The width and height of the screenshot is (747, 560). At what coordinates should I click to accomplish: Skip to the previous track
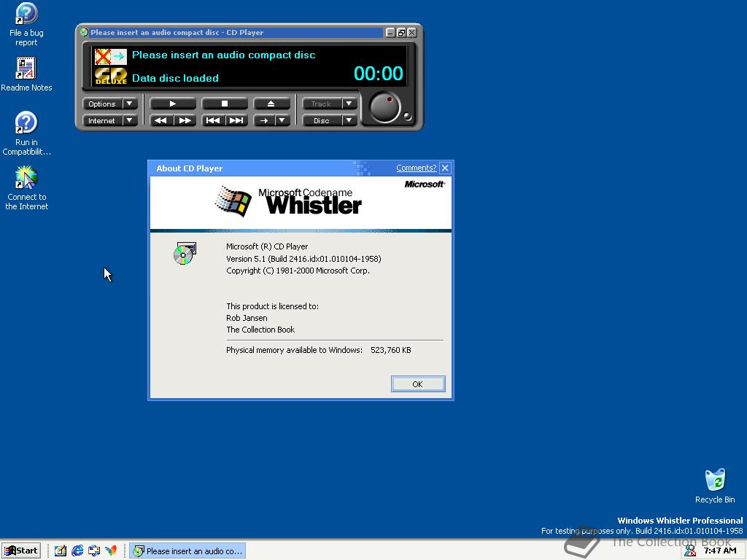213,120
